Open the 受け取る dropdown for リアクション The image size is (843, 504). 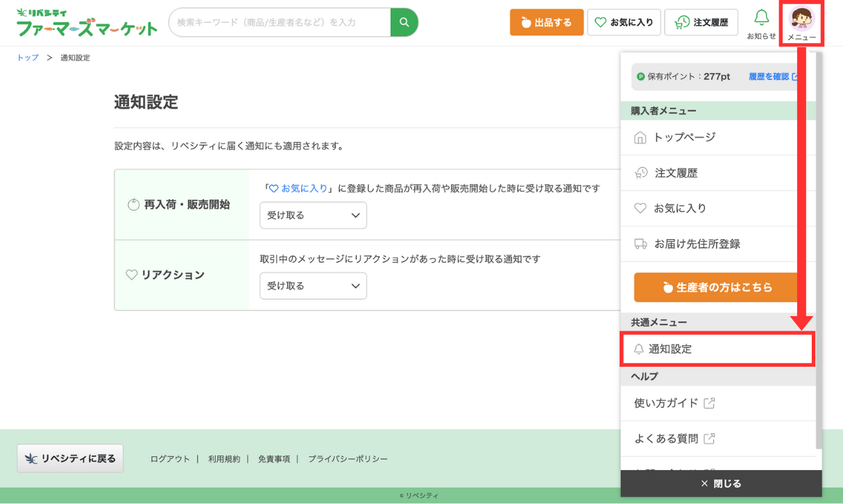[313, 286]
